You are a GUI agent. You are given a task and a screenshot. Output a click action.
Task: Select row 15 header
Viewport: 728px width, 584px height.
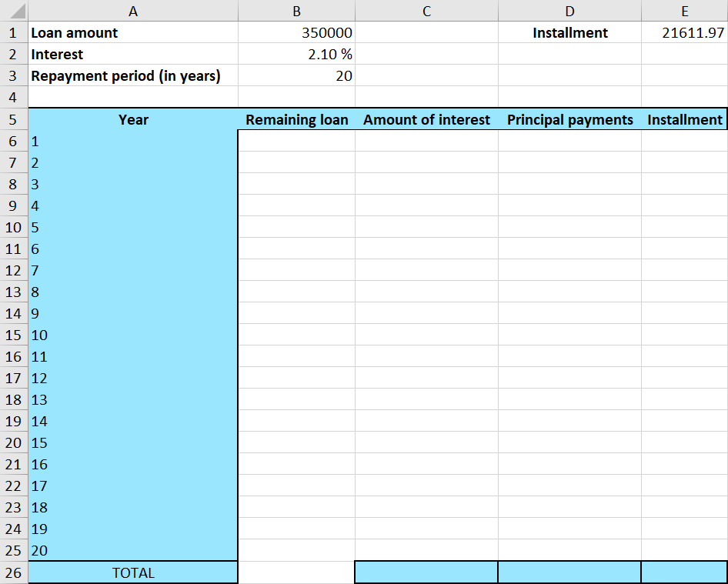pos(13,335)
